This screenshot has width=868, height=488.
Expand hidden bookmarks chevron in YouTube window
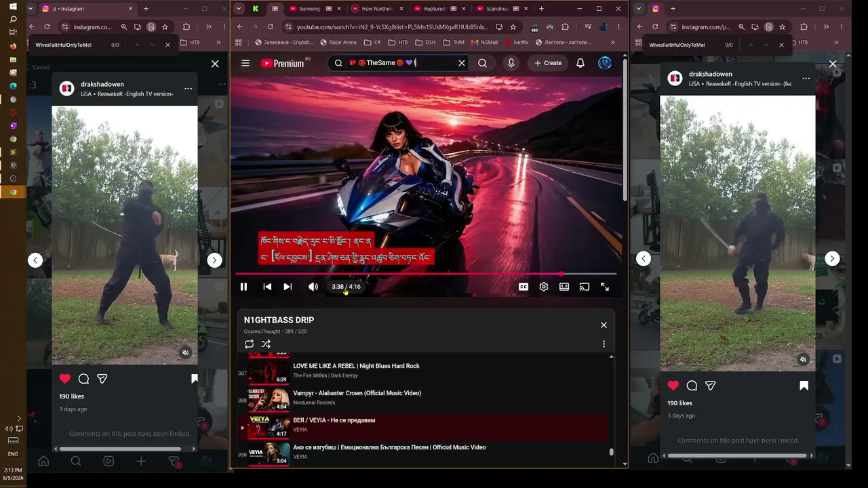[613, 42]
